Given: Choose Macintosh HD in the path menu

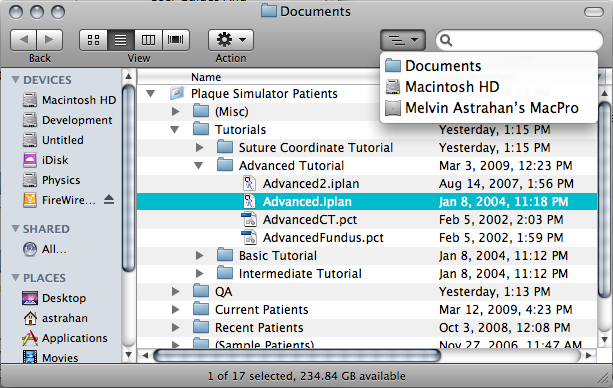Looking at the screenshot, I should [x=489, y=87].
